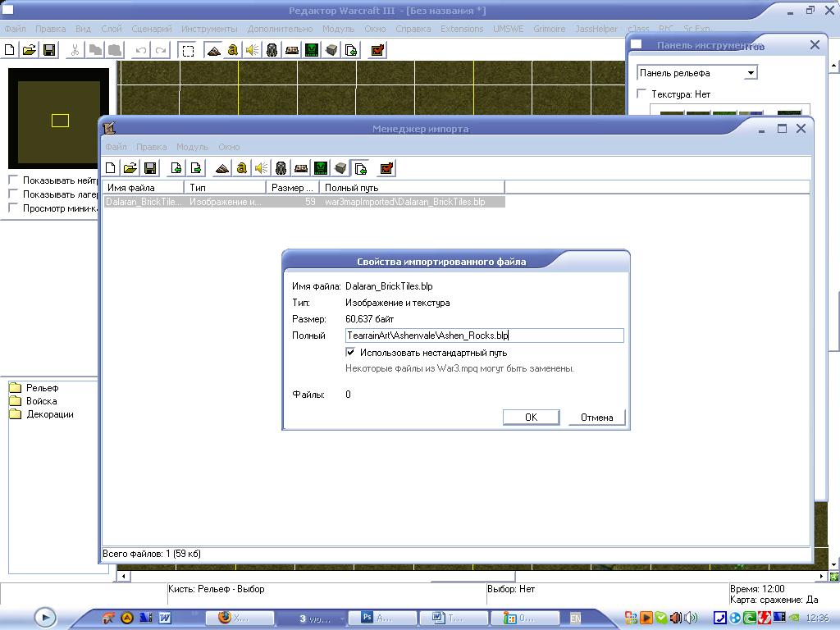Click Windows Start orb on taskbar
Viewport: 840px width, 630px height.
(45, 618)
